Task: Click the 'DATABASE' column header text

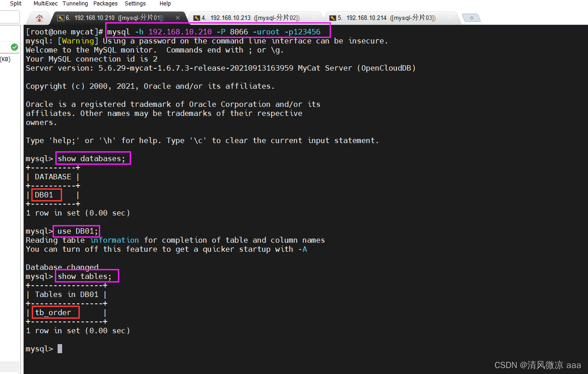Action: [x=53, y=177]
